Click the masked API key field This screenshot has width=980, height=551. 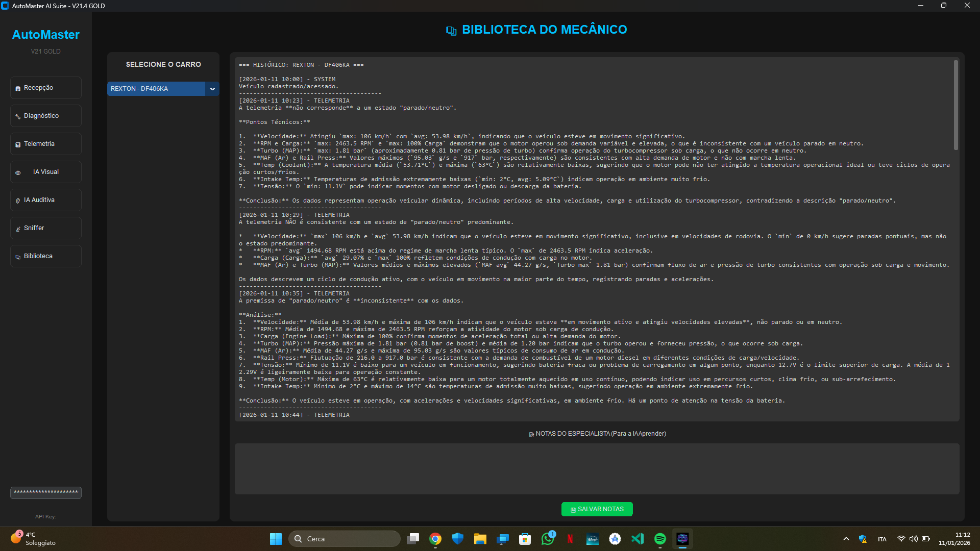45,493
